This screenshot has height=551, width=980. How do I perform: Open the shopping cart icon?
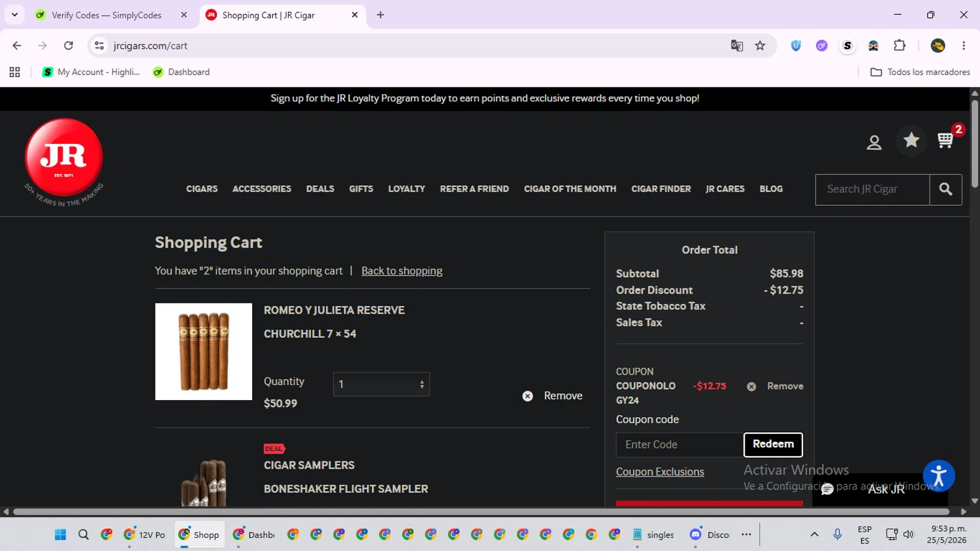[x=945, y=141]
